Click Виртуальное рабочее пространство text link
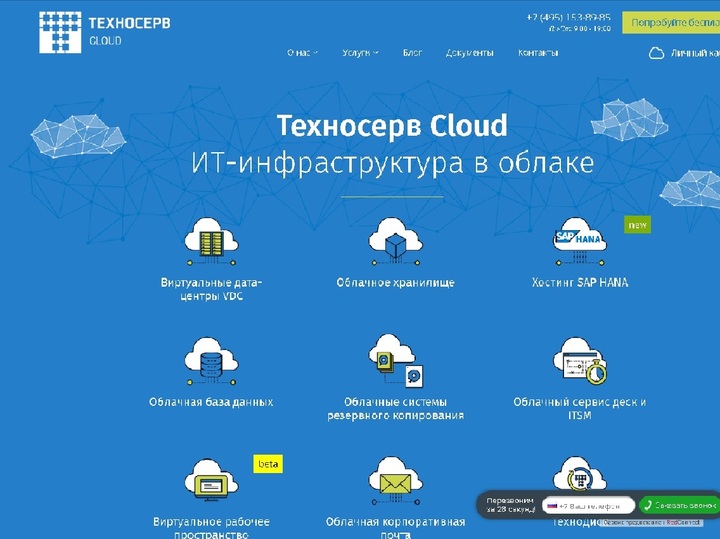 (211, 528)
